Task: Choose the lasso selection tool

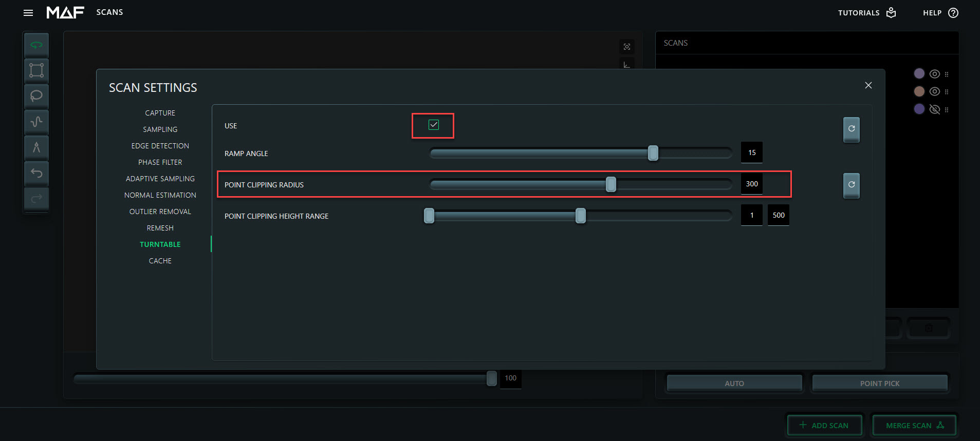Action: pos(36,96)
